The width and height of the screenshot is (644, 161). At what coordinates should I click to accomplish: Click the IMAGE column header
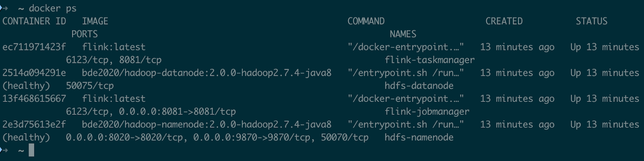[95, 21]
